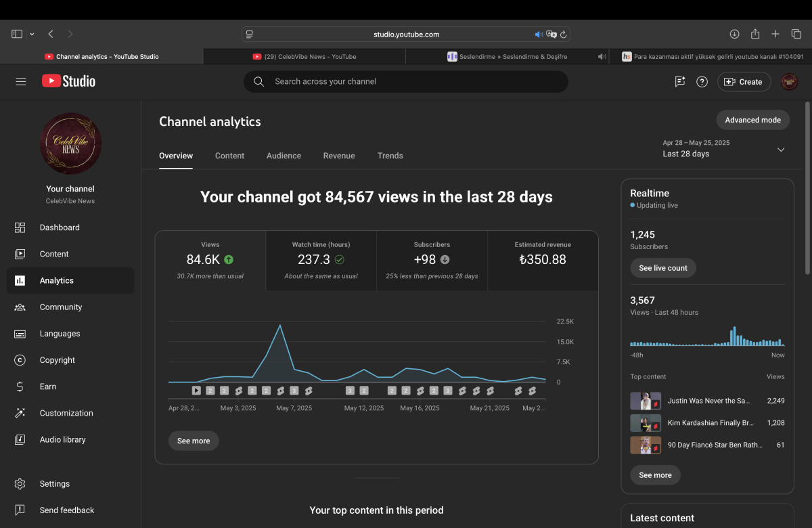This screenshot has width=812, height=528.
Task: Open the page menu icon in address bar
Action: (x=250, y=34)
